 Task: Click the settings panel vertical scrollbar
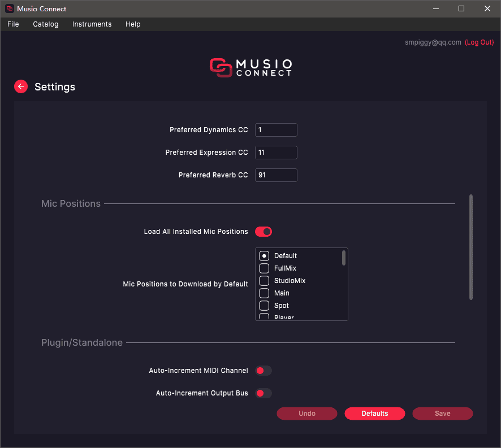(471, 247)
